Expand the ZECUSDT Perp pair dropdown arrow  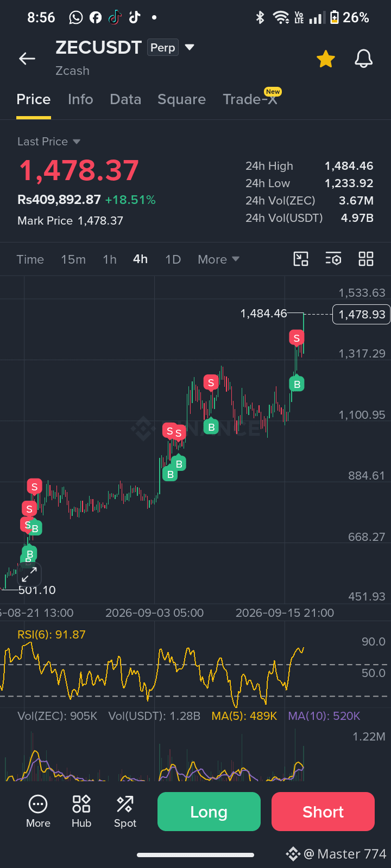(x=190, y=47)
